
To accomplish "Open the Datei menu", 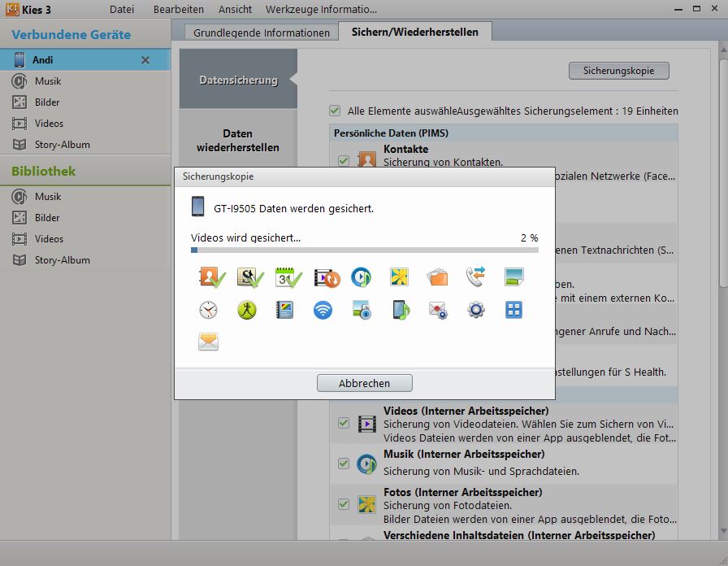I will pos(122,9).
